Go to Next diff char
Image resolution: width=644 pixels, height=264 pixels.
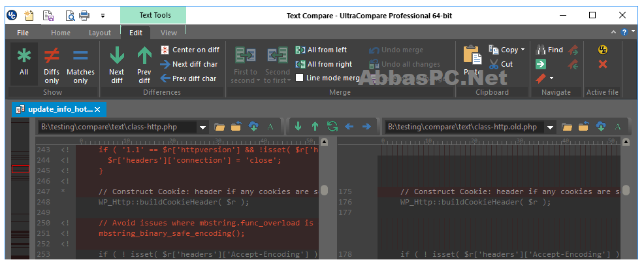coord(189,64)
